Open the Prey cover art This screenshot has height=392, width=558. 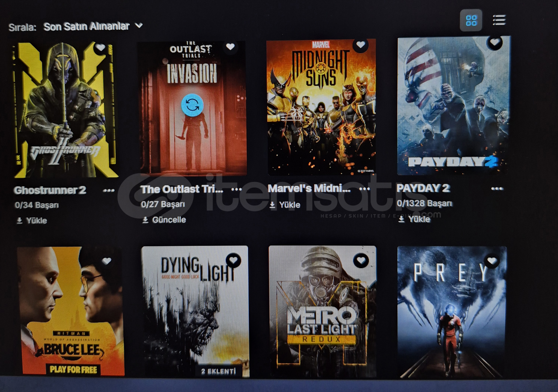452,312
